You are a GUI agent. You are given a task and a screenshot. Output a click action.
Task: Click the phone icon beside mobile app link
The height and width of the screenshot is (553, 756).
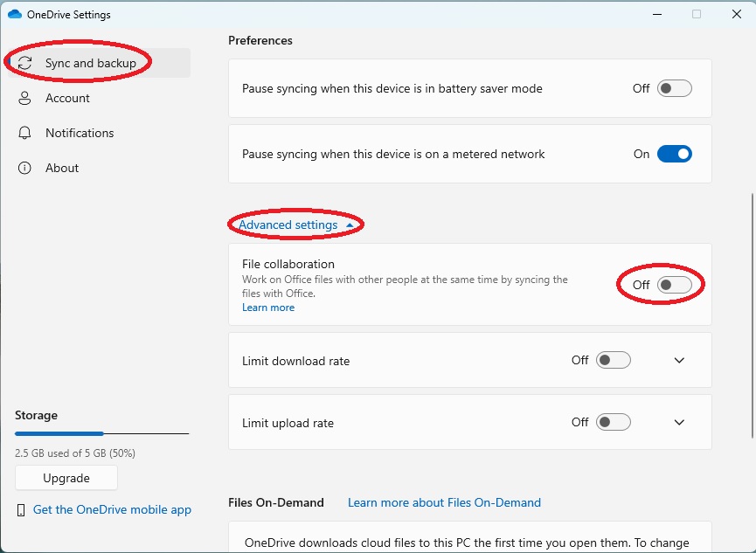[21, 510]
